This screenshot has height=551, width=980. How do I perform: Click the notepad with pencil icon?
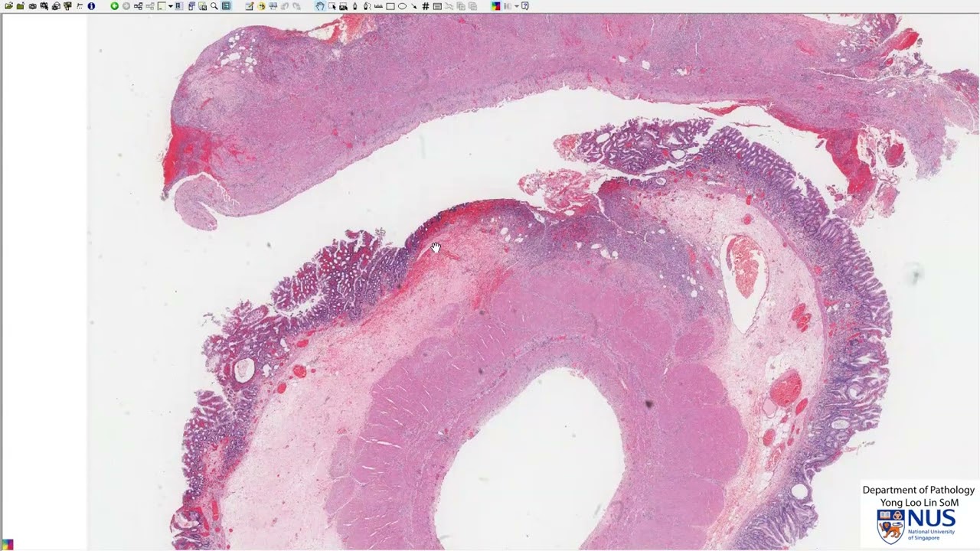point(250,6)
